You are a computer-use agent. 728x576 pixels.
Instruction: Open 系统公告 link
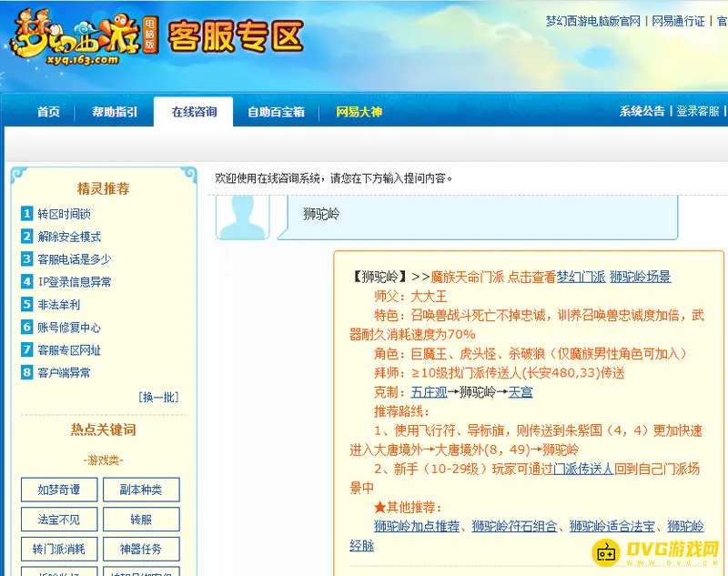(642, 111)
